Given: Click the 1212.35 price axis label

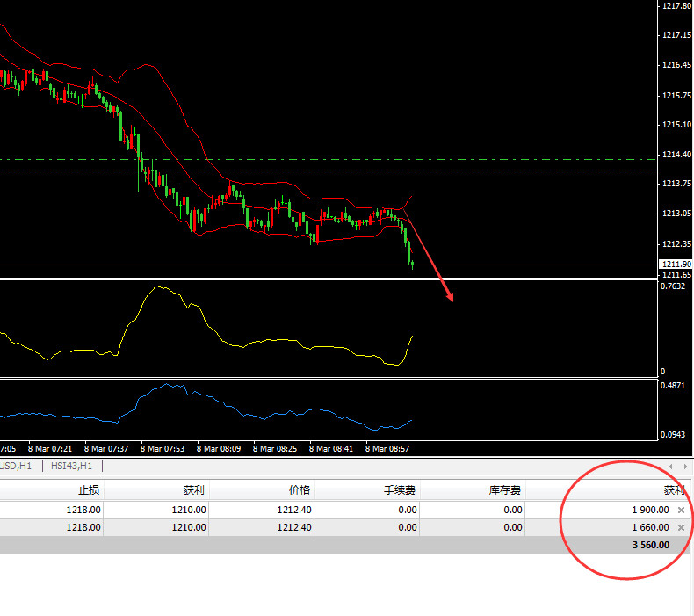Looking at the screenshot, I should click(676, 244).
